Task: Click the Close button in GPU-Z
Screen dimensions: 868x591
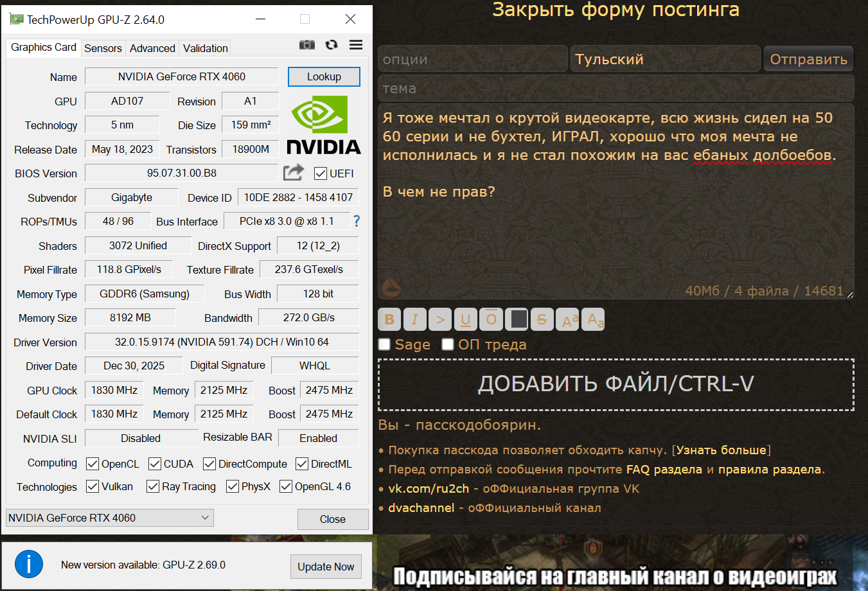Action: pos(333,519)
